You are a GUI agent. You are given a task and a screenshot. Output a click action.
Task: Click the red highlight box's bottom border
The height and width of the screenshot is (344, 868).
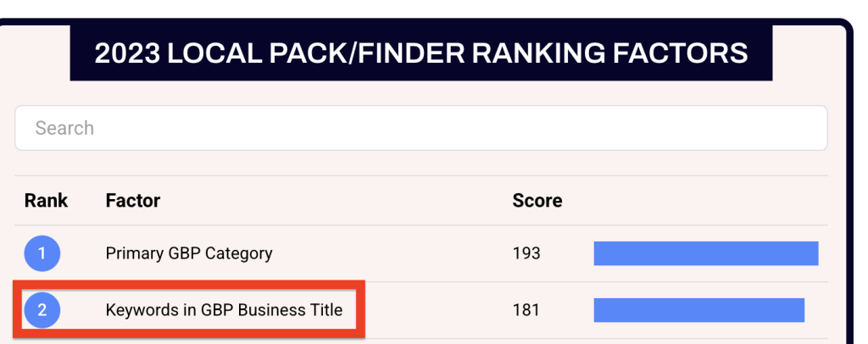pyautogui.click(x=189, y=337)
